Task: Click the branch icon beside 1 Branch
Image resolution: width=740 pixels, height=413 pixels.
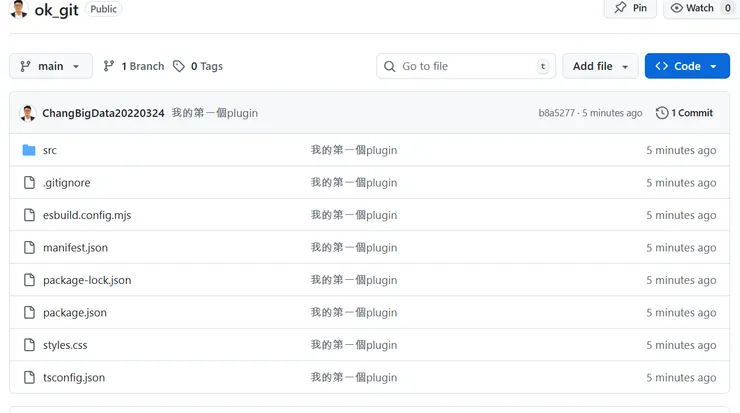Action: point(109,66)
